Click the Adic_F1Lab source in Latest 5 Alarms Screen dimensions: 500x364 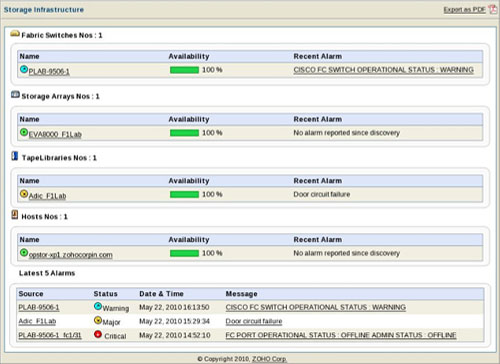coord(37,321)
